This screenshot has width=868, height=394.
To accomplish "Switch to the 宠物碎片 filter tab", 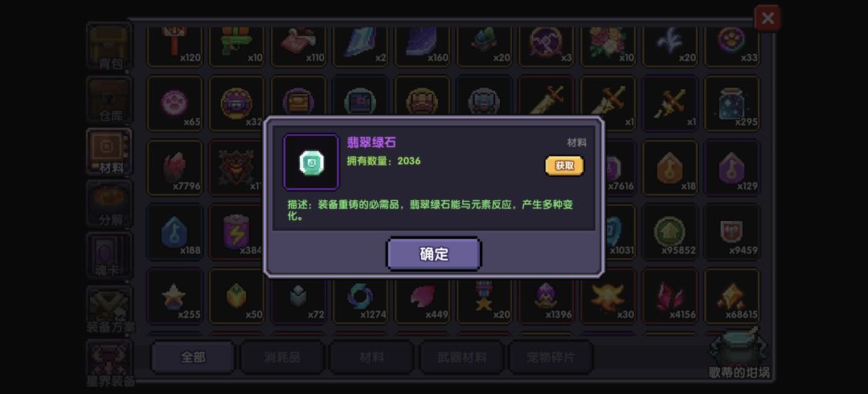I will [551, 358].
